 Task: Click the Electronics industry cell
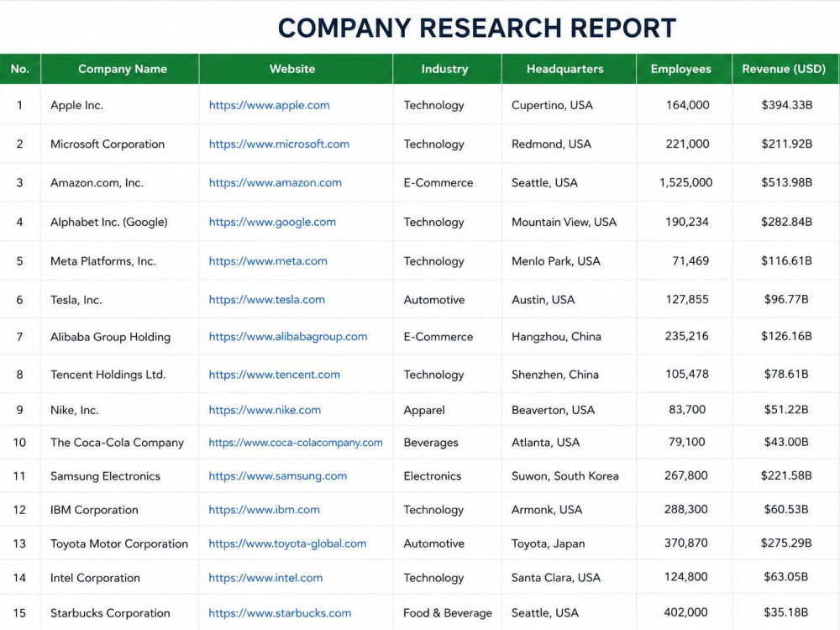pyautogui.click(x=447, y=475)
